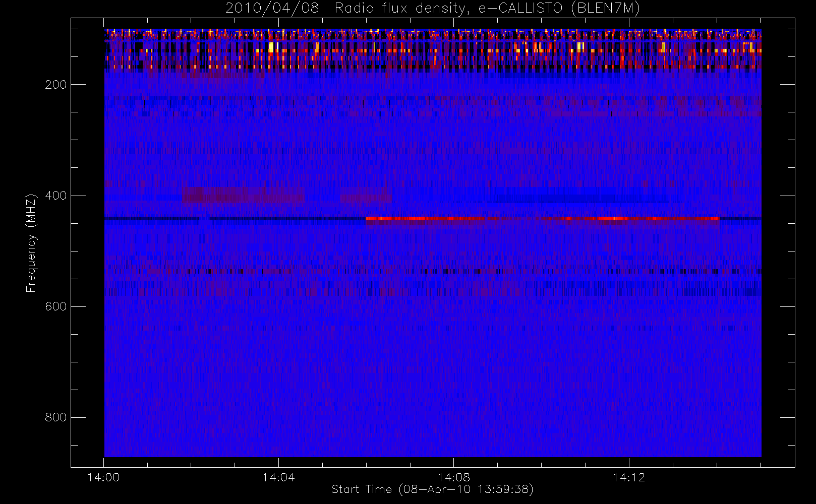Screen dimensions: 816x504
Task: Click the '14:00' time tick label
Action: coord(103,477)
